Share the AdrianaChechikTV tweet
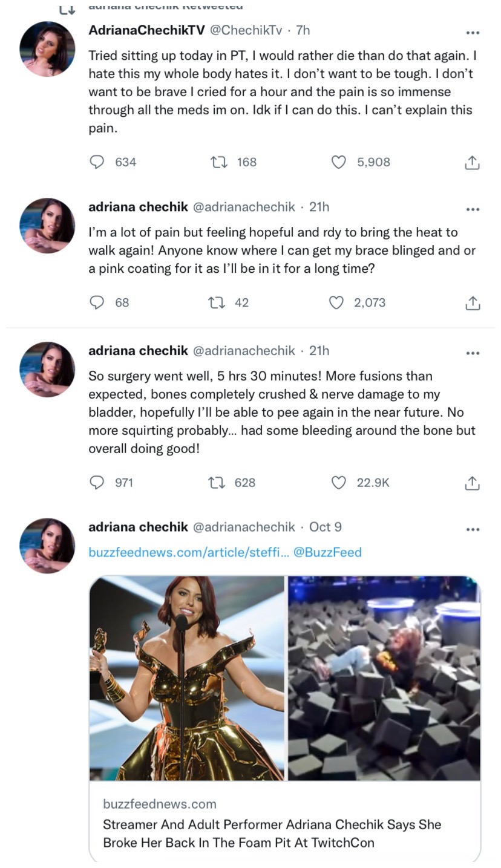 tap(472, 162)
